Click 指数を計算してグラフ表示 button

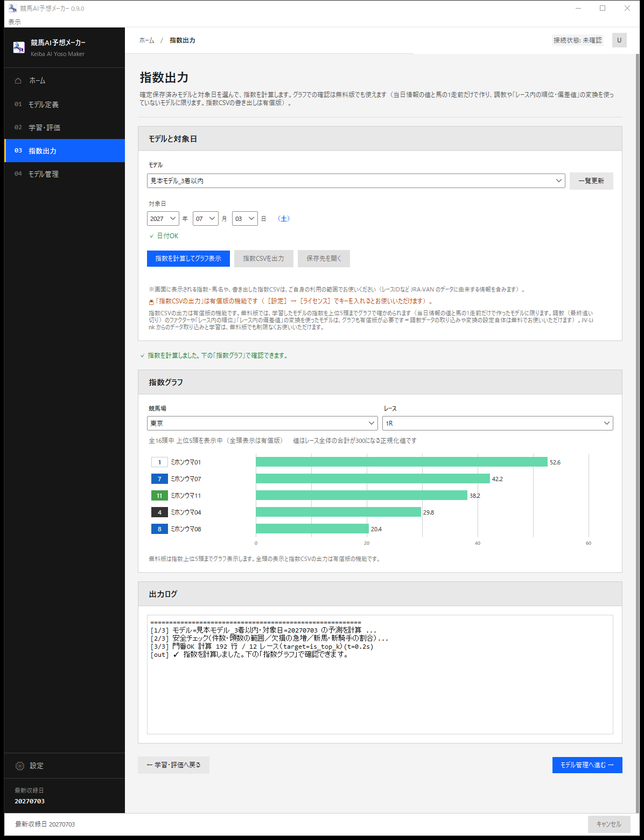pos(188,259)
